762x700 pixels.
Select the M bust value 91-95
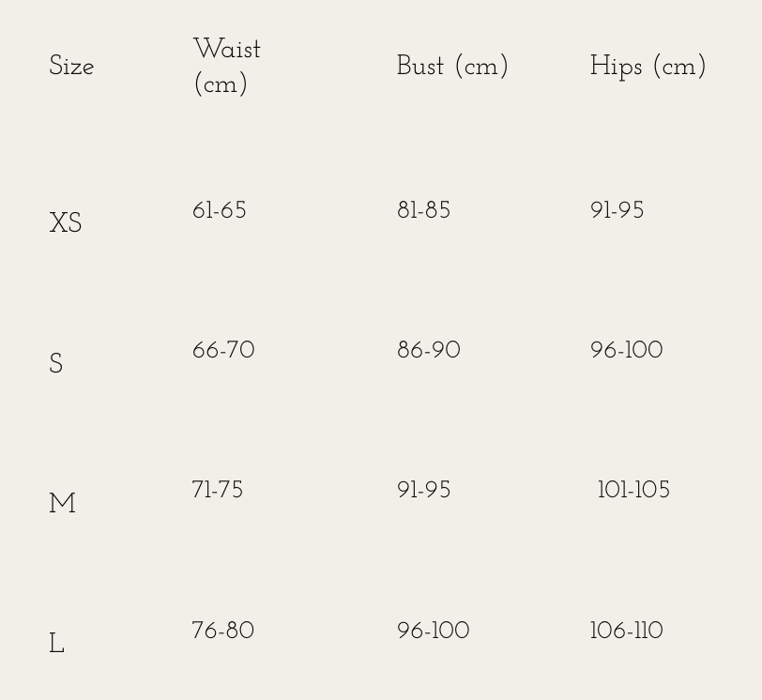(x=423, y=491)
